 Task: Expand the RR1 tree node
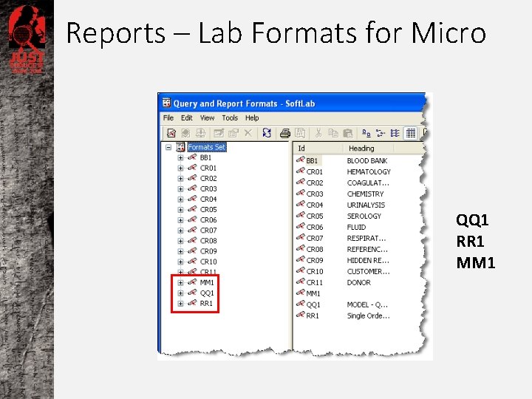click(x=180, y=304)
